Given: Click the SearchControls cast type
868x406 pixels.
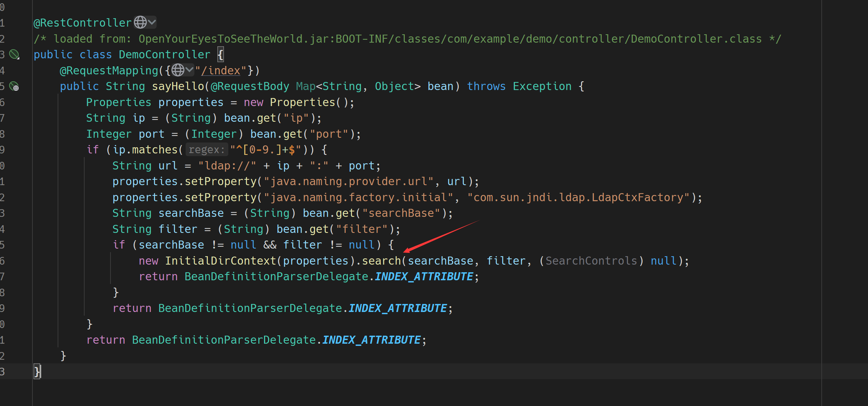Looking at the screenshot, I should point(591,261).
